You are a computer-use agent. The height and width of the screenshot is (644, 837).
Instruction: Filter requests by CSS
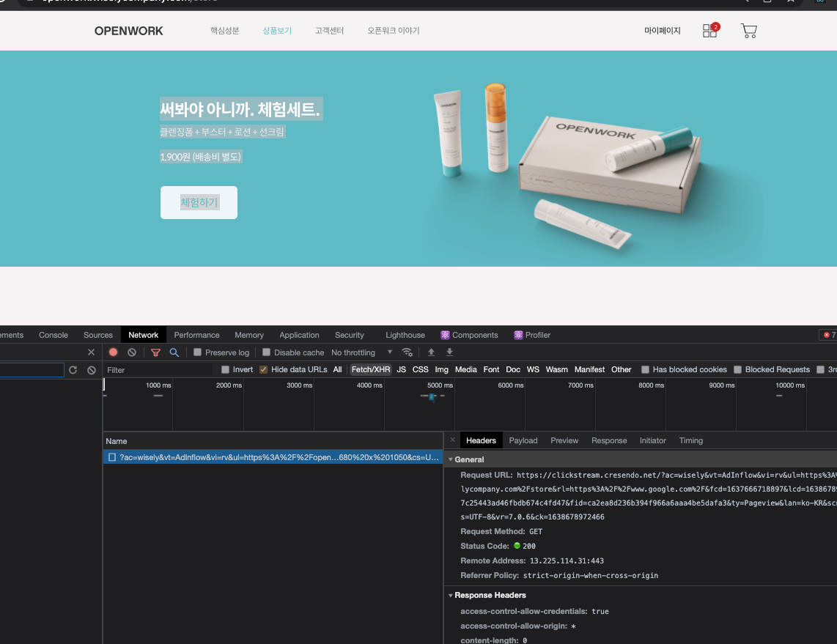pos(421,369)
